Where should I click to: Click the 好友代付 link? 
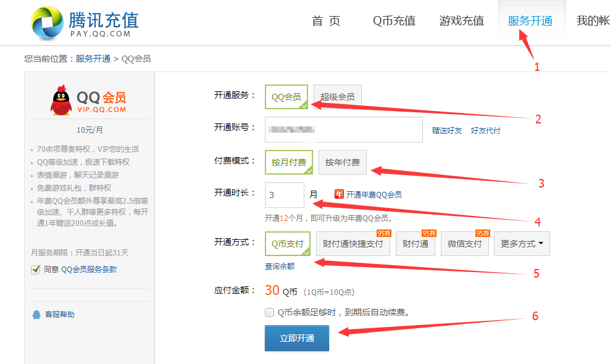[x=485, y=131]
